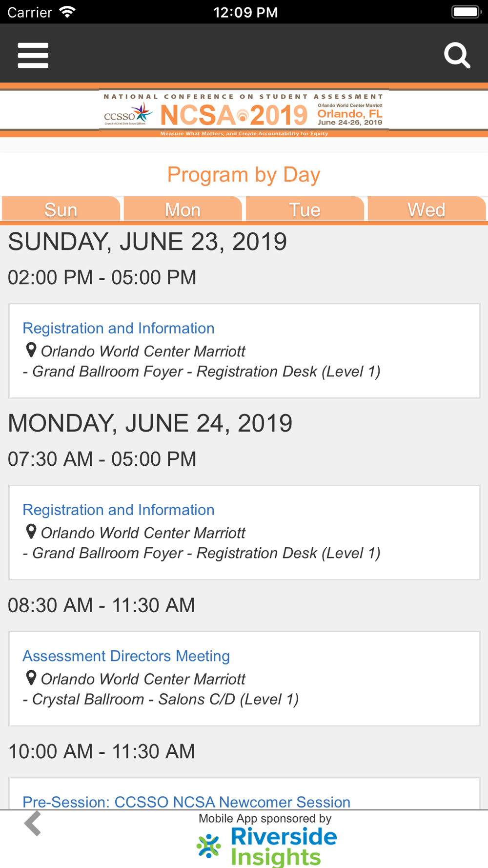Switch to the Wed tab

(427, 209)
